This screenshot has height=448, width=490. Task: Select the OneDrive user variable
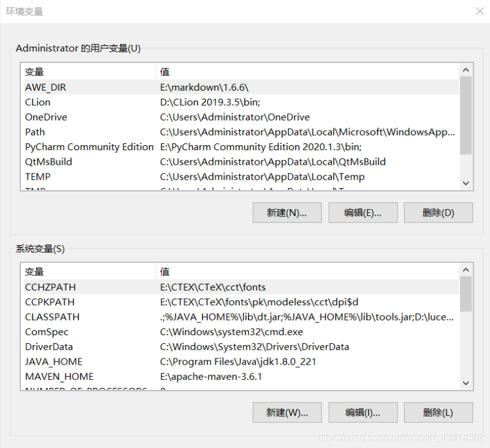pyautogui.click(x=241, y=117)
